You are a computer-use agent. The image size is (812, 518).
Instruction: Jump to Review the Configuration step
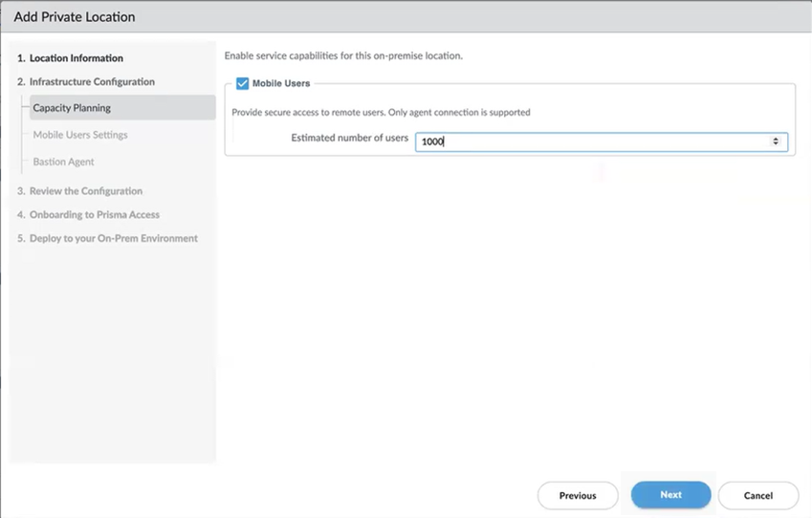pyautogui.click(x=85, y=191)
